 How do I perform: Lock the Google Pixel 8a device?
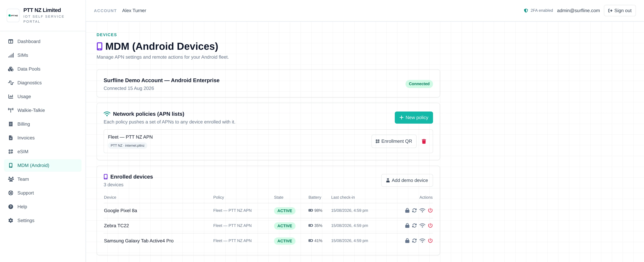tap(407, 210)
